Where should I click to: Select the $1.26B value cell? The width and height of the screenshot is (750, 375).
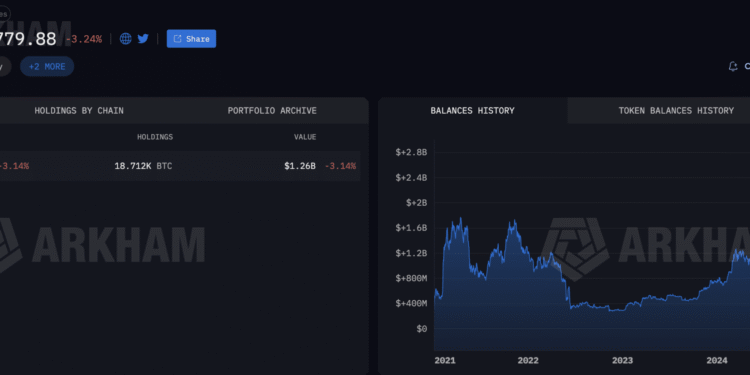300,166
